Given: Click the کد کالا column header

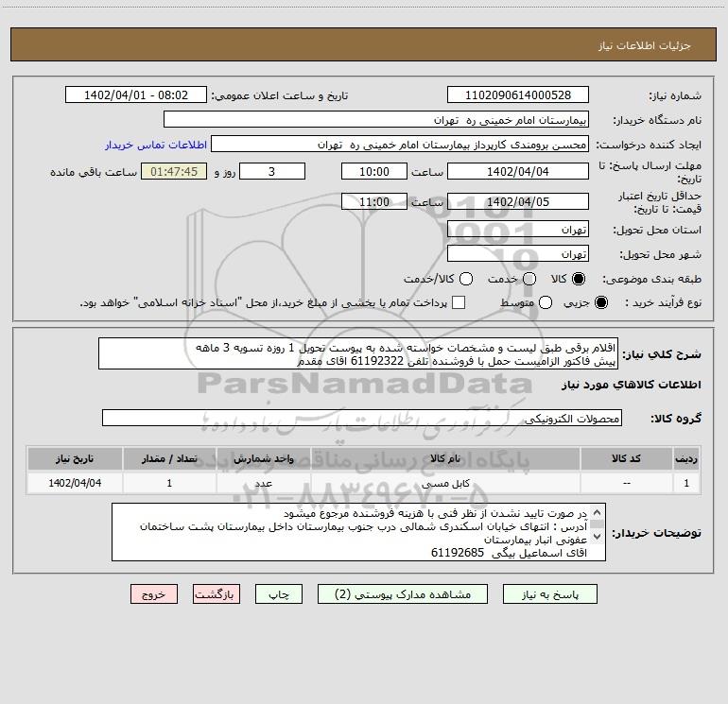Looking at the screenshot, I should [626, 458].
